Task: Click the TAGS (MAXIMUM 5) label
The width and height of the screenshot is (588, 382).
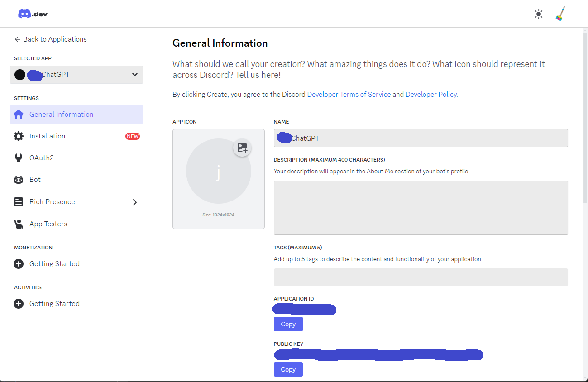Action: coord(298,248)
